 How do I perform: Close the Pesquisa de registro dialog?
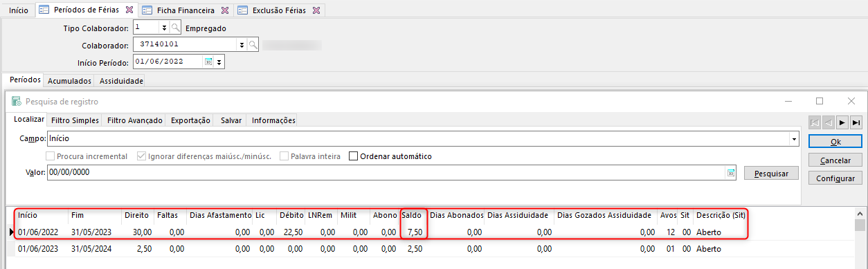(851, 101)
